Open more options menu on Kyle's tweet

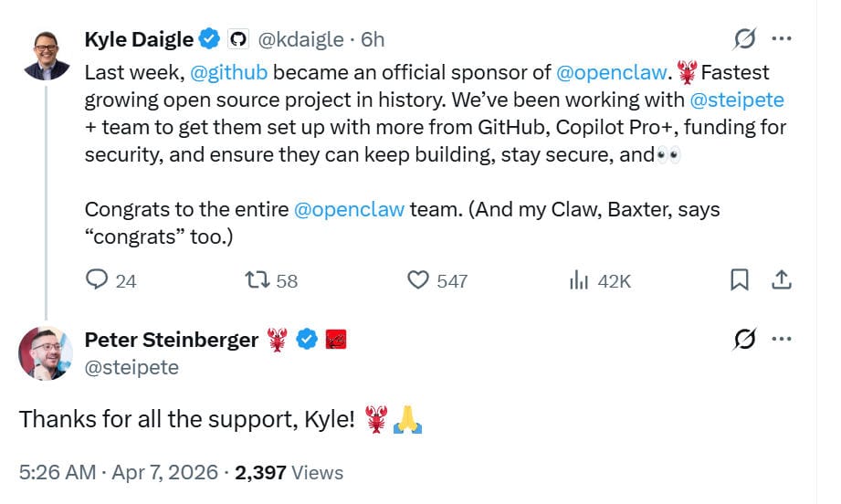point(782,38)
